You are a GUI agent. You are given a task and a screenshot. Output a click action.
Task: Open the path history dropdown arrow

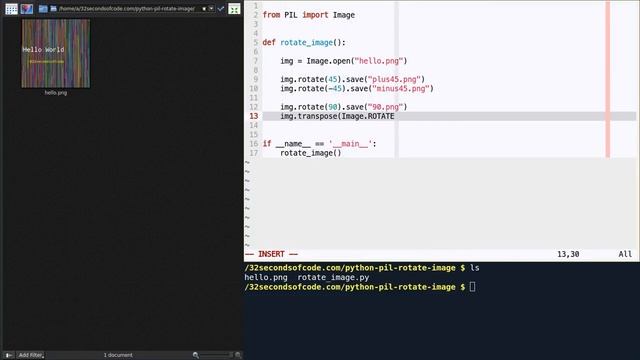[204, 9]
